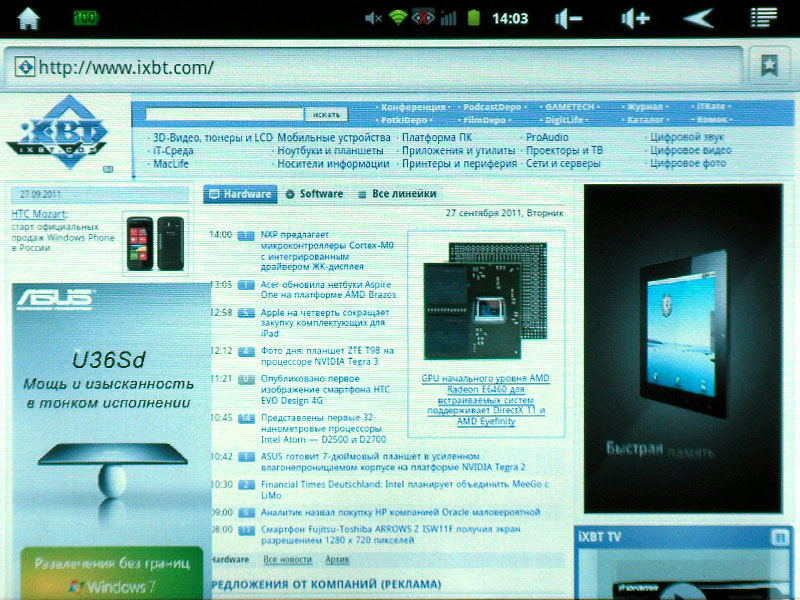
Task: Open the Конференция link in the top bar
Action: 413,107
